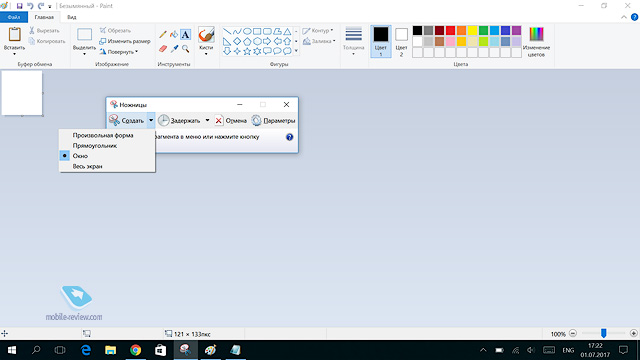Expand the Задержать delay dropdown arrow
The height and width of the screenshot is (360, 640).
[x=207, y=120]
